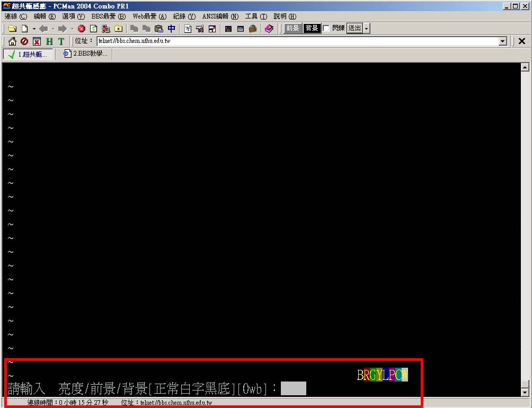The width and height of the screenshot is (532, 408).
Task: Click the 前景 foreground button
Action: tap(292, 28)
